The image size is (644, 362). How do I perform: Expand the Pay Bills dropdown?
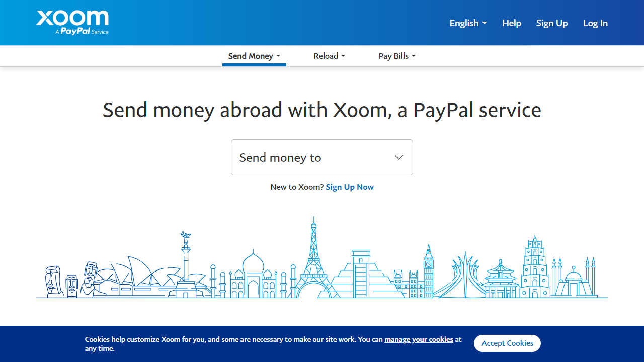coord(396,56)
